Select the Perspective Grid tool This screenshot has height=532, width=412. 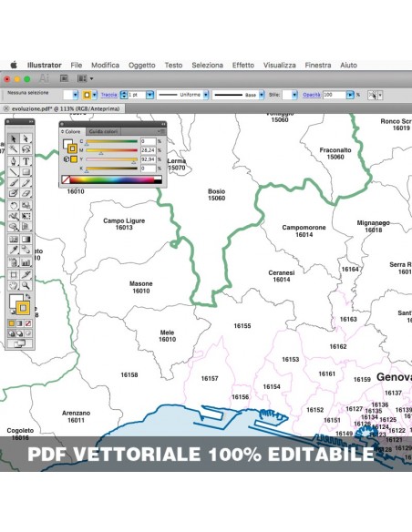pyautogui.click(x=26, y=227)
